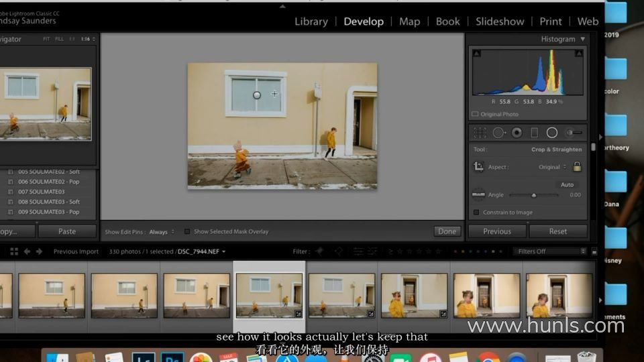The width and height of the screenshot is (644, 362).
Task: Click the Paste button
Action: 67,231
